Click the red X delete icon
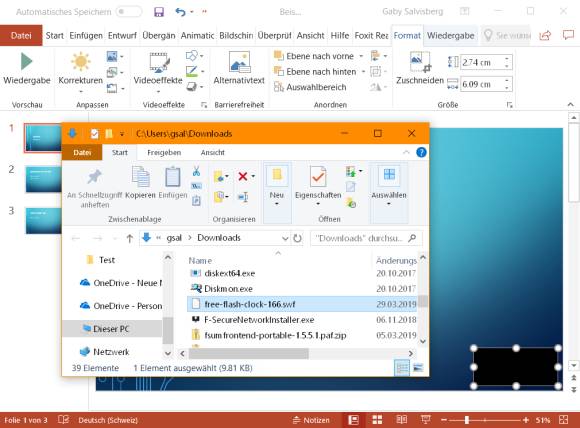 [243, 176]
